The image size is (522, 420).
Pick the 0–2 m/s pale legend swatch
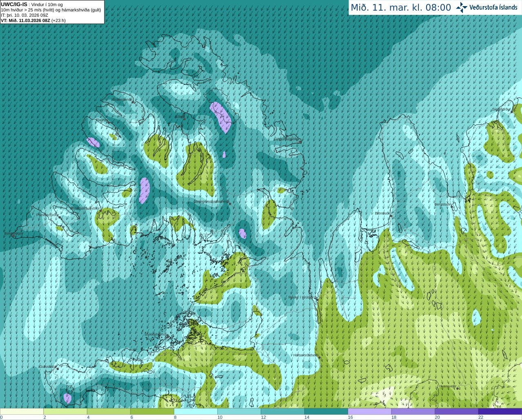22,411
